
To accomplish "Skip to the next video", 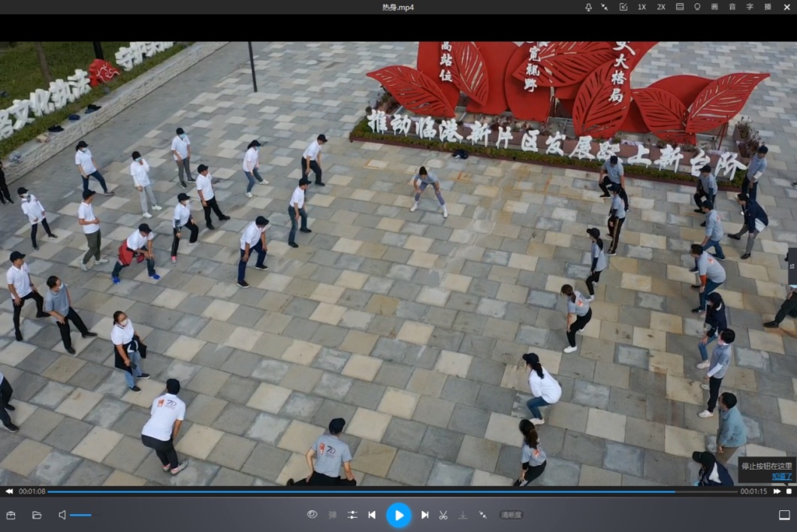I will 424,515.
